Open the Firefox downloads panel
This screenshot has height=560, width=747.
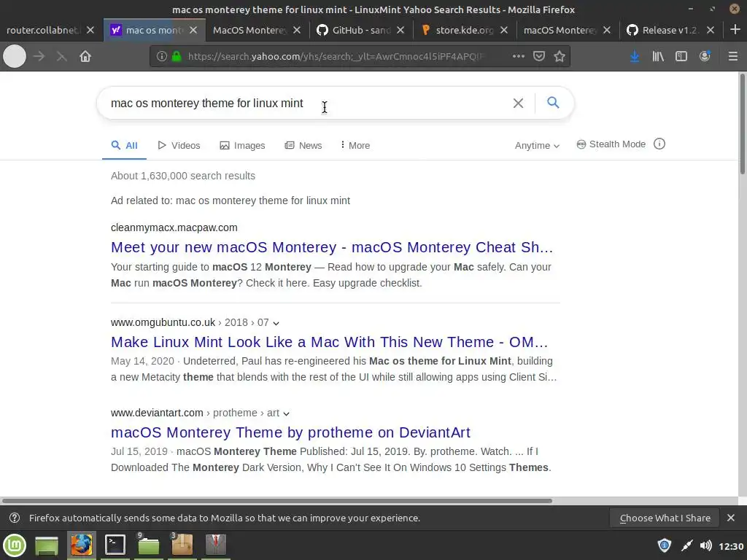click(635, 56)
